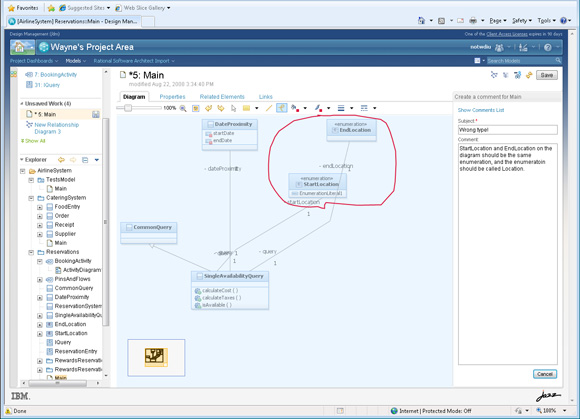Collapse the Explorer section
This screenshot has width=580, height=419.
pos(22,160)
